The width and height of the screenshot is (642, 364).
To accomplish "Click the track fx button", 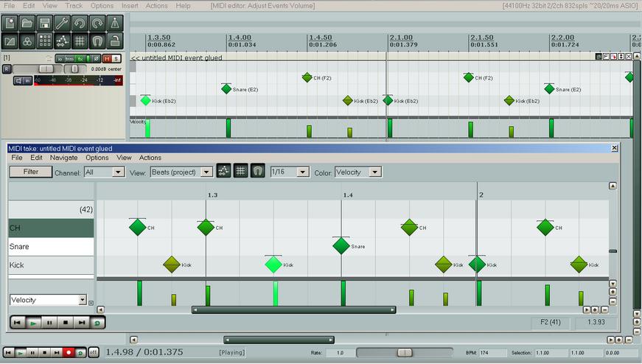I will (80, 58).
